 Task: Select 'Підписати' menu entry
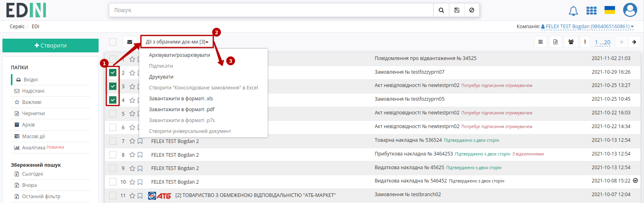click(161, 66)
